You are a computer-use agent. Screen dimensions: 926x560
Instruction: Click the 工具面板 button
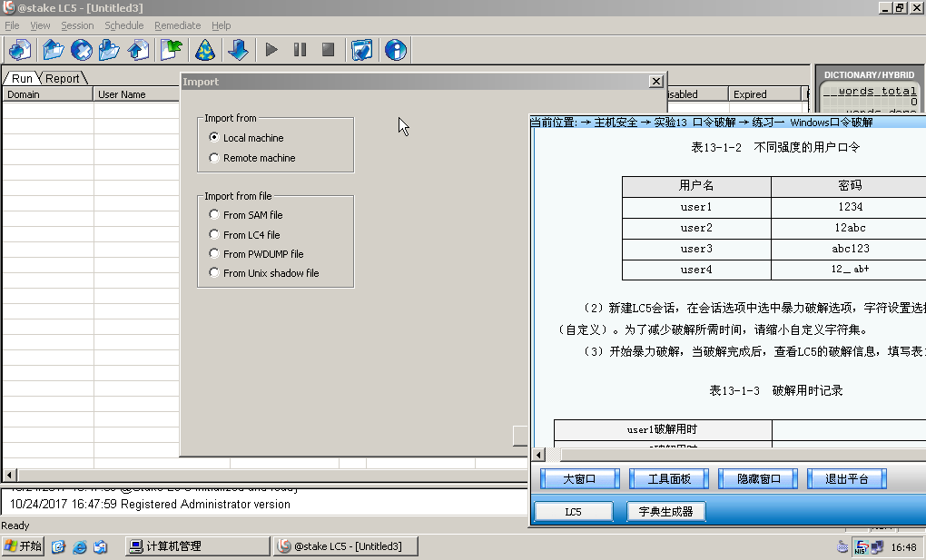tap(668, 479)
